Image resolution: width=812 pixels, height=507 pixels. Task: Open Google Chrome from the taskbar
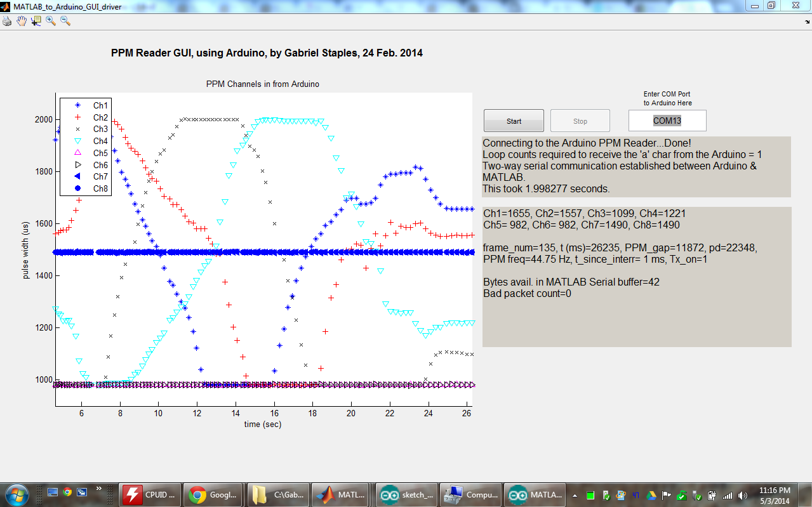(x=212, y=494)
